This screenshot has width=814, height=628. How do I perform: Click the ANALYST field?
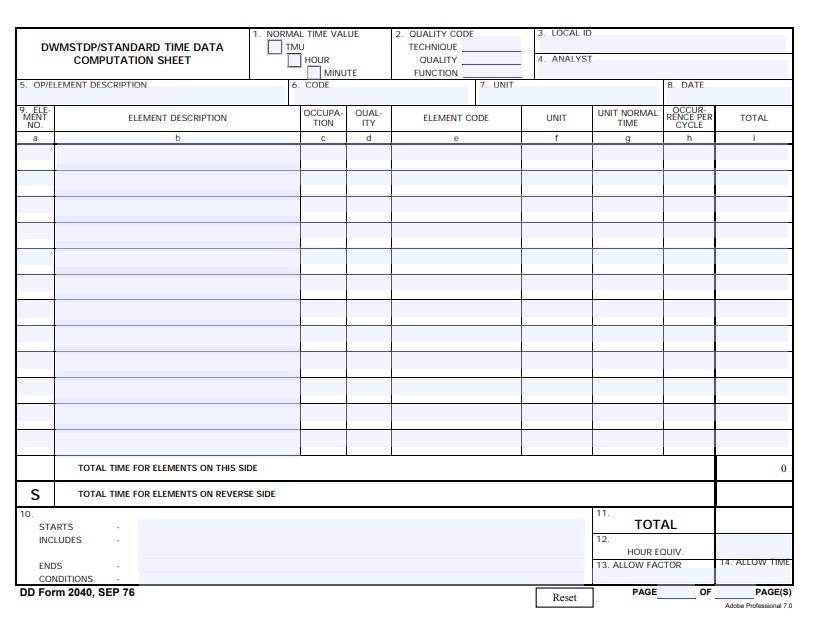click(663, 70)
